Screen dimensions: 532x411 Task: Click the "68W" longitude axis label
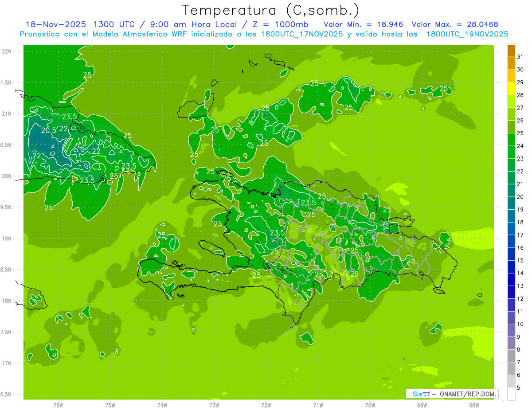474,405
